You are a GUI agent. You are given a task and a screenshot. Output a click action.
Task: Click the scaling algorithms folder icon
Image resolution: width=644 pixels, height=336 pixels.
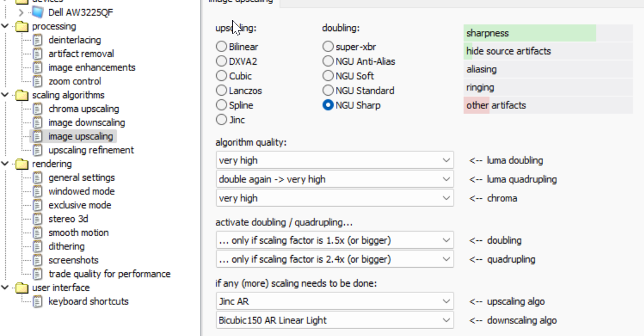[x=22, y=95]
